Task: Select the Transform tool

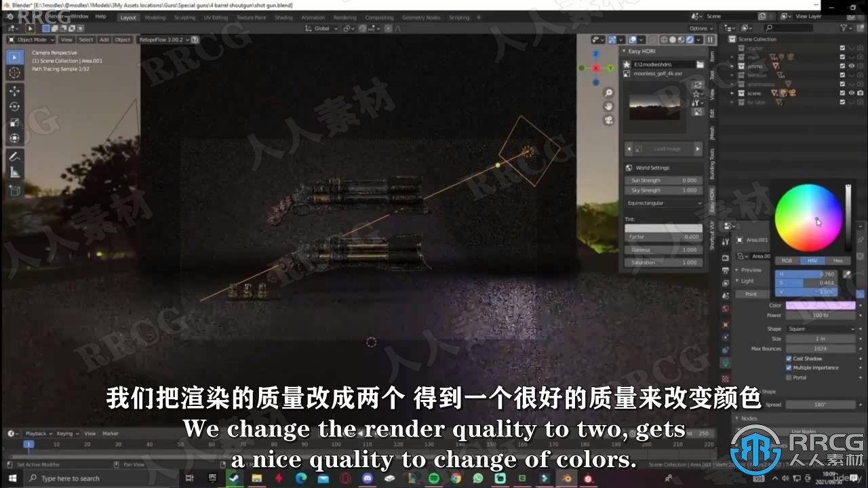Action: click(x=14, y=138)
